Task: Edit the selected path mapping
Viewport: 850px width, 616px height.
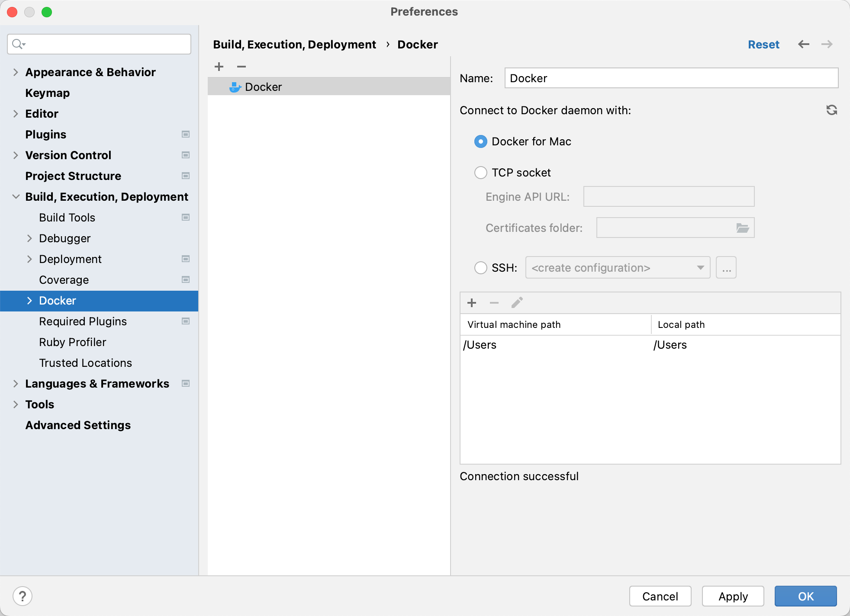Action: (517, 303)
